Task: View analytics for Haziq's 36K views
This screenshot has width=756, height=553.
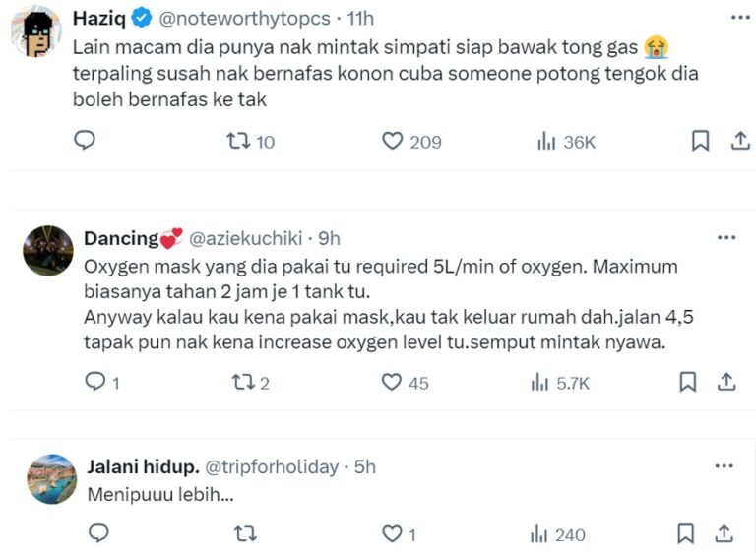Action: click(547, 141)
